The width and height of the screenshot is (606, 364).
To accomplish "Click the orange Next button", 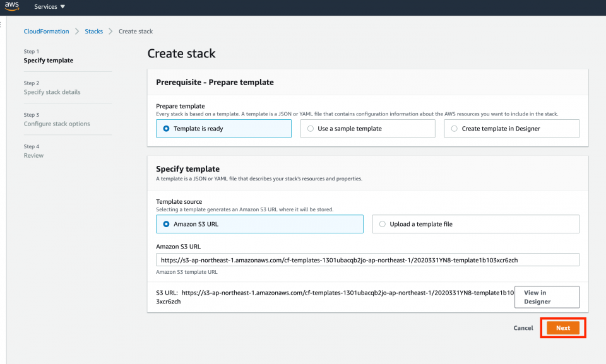I will click(x=563, y=327).
